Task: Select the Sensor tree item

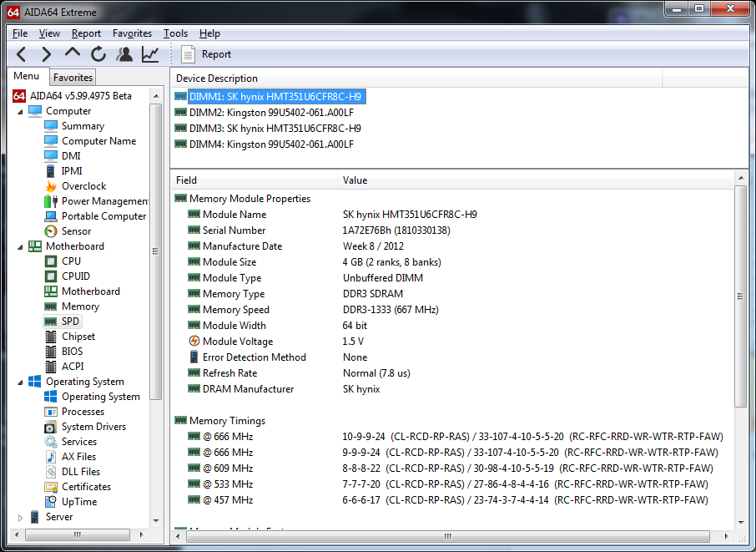Action: tap(76, 231)
